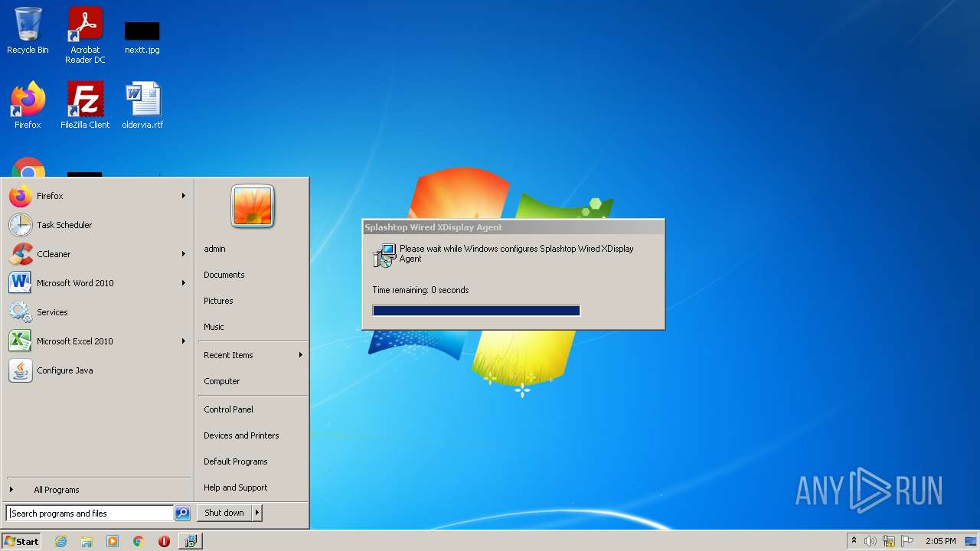Click Configure Java icon
This screenshot has width=980, height=551.
21,370
